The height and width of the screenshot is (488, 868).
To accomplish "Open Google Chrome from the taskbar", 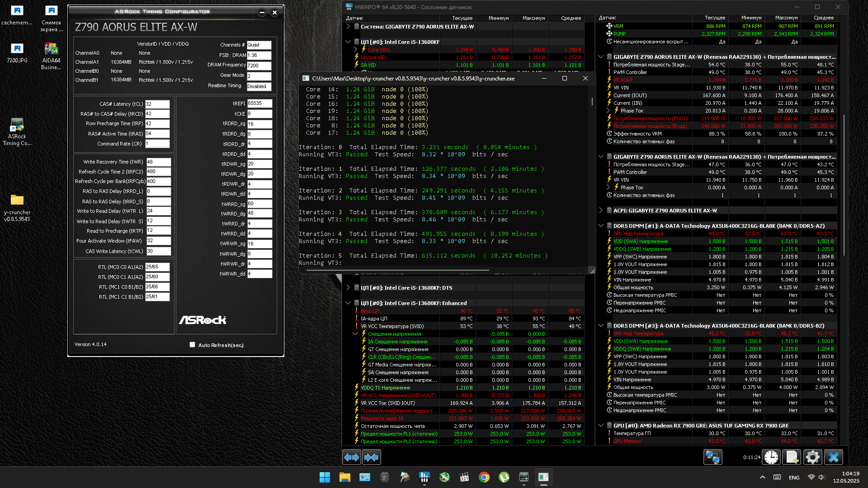I will click(x=484, y=477).
